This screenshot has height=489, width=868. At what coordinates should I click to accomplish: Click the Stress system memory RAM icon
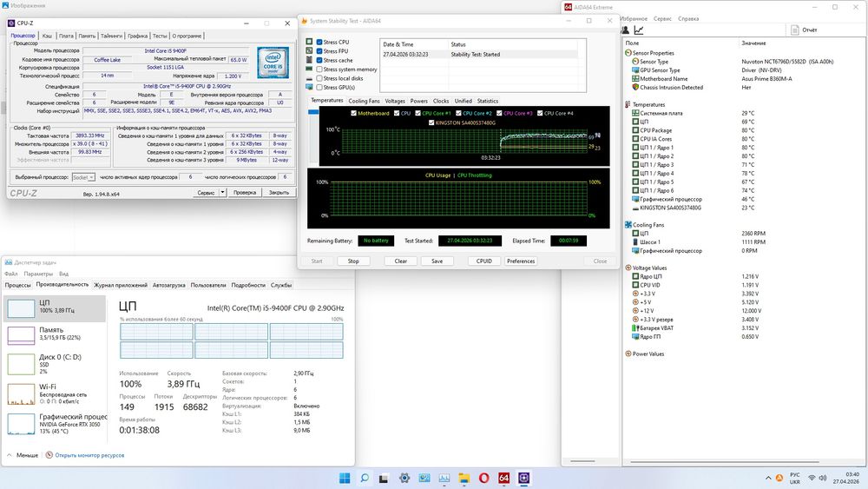pyautogui.click(x=310, y=69)
